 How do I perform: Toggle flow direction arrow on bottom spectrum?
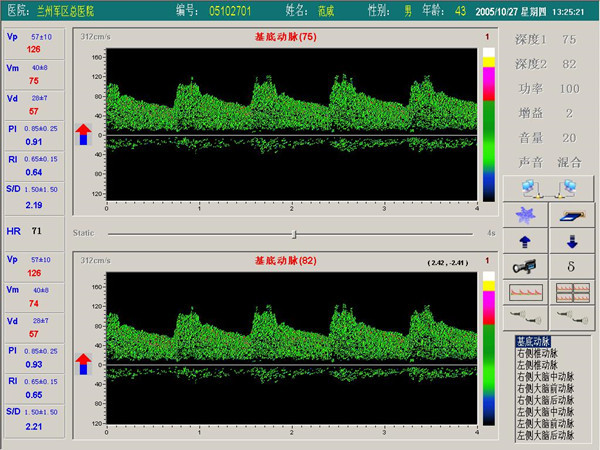click(x=83, y=364)
